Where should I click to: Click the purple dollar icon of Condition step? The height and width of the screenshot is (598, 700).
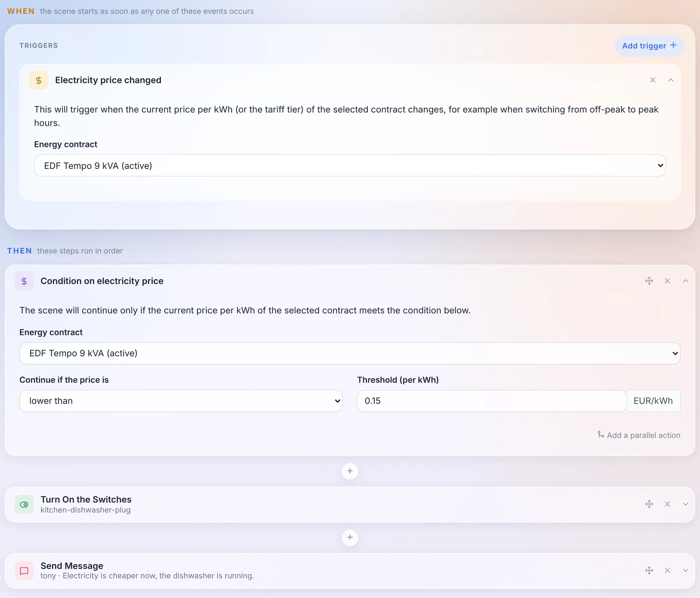click(x=24, y=281)
